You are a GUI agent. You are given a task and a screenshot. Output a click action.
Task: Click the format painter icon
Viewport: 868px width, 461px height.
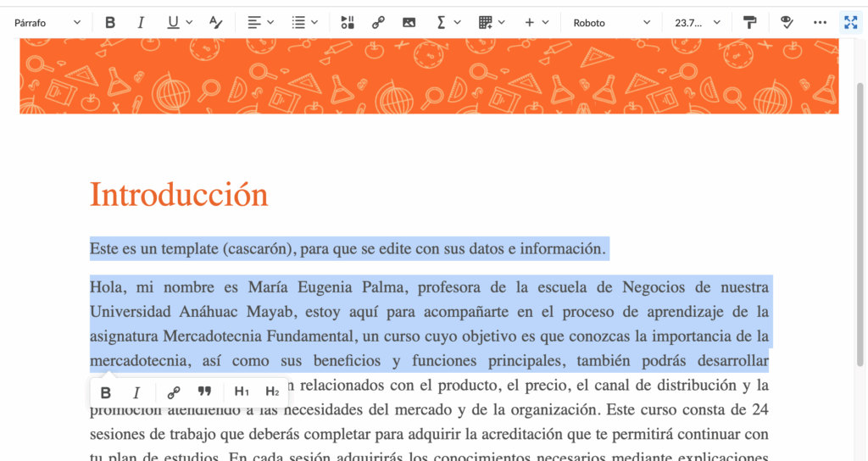point(749,23)
